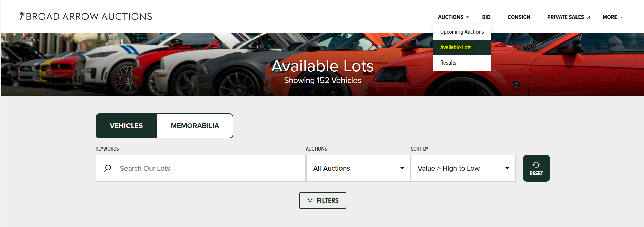Click the filters sliders icon

(310, 200)
